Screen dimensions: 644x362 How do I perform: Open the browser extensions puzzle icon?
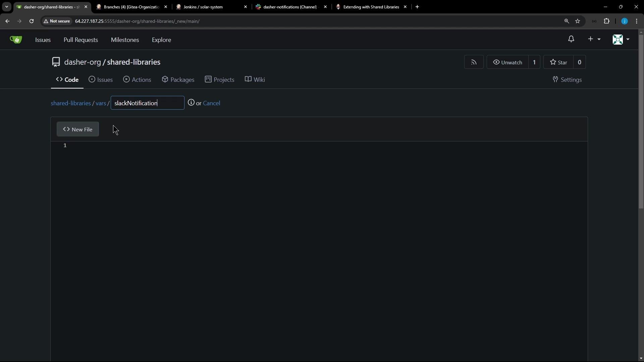(606, 21)
